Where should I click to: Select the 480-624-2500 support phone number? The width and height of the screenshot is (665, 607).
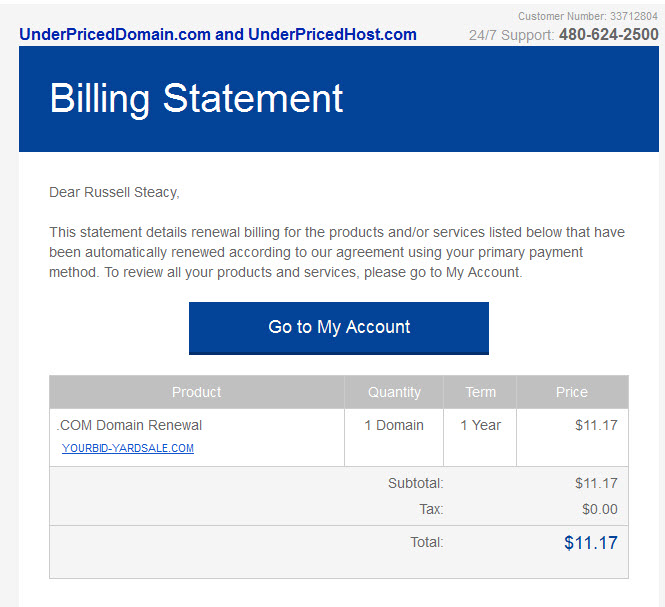(x=609, y=34)
